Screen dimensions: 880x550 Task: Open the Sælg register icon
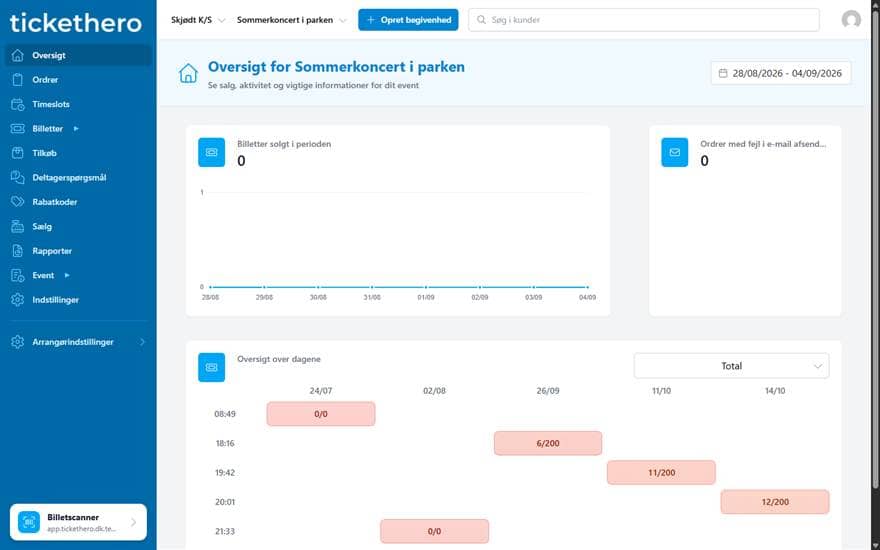[17, 226]
